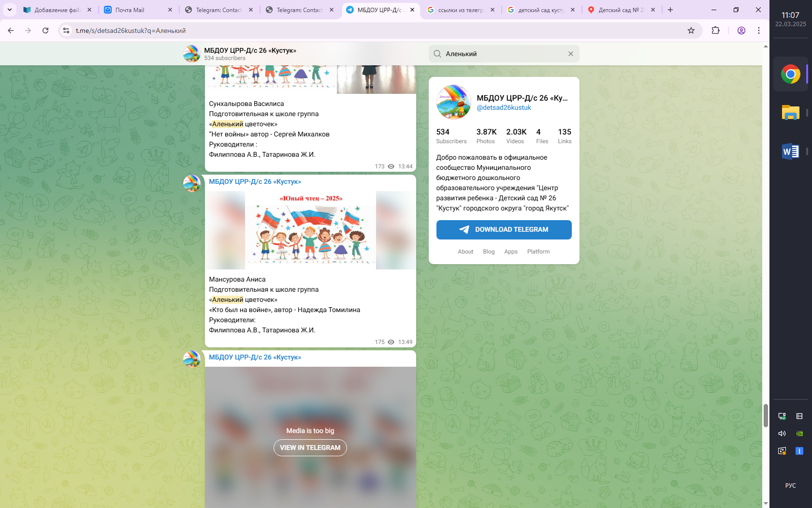Open the Chrome profile icon
This screenshot has width=812, height=508.
(741, 30)
